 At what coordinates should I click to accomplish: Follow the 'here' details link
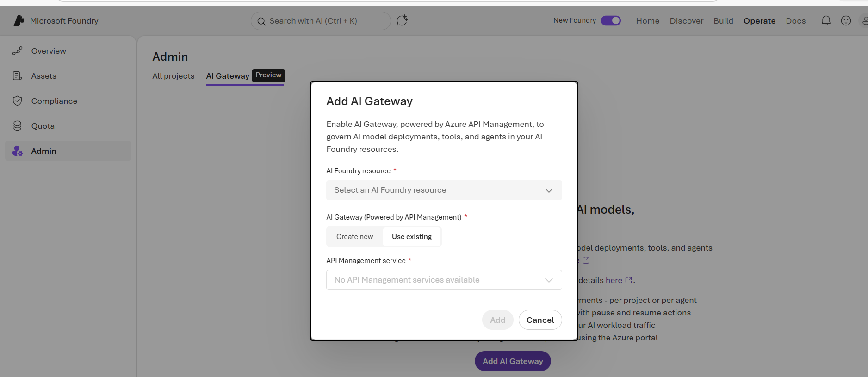point(614,280)
